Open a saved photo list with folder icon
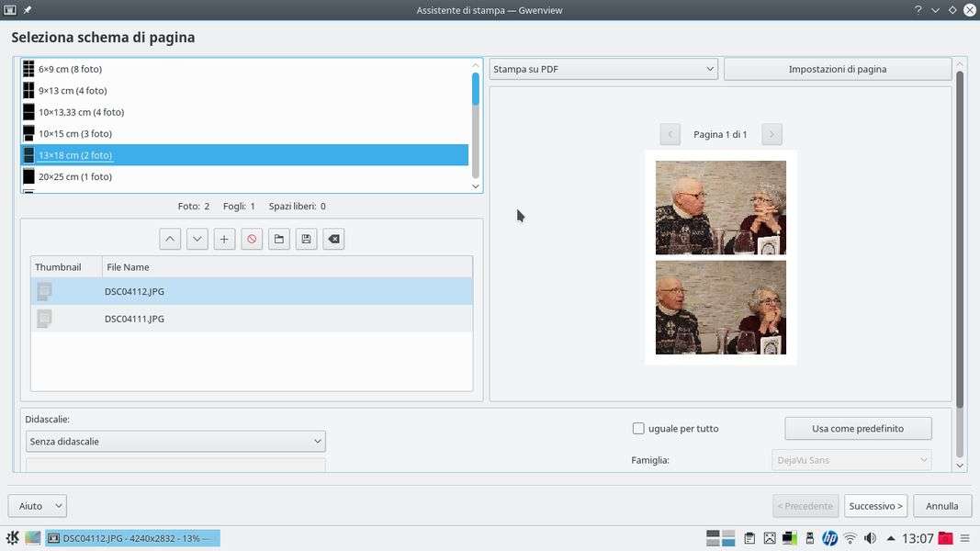Image resolution: width=980 pixels, height=551 pixels. (x=279, y=239)
